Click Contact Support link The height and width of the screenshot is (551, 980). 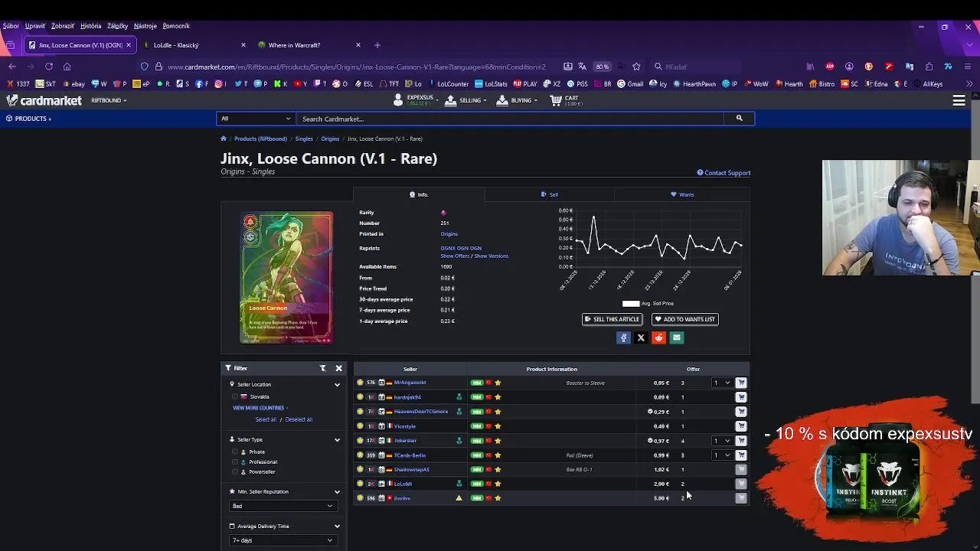pyautogui.click(x=724, y=173)
